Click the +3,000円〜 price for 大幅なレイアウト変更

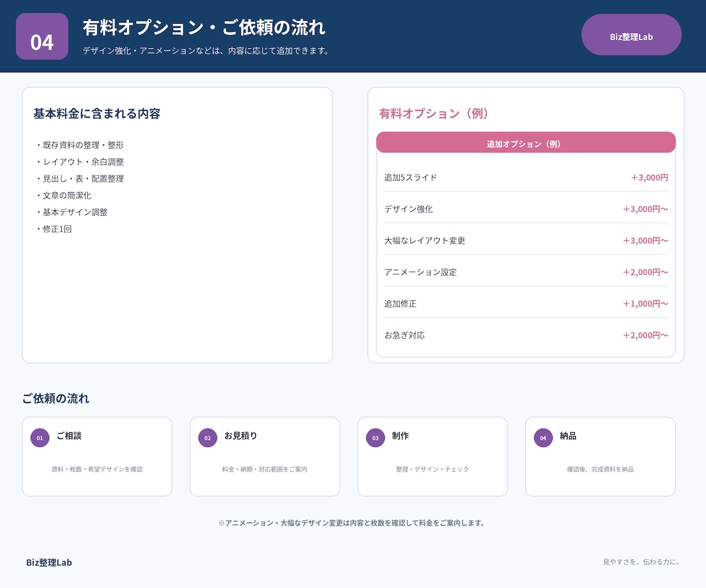point(645,240)
